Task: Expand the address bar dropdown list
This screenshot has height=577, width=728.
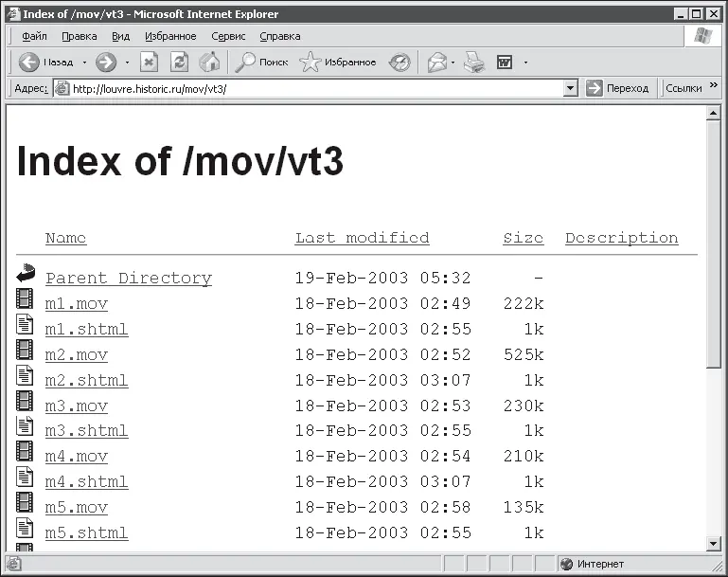Action: tap(571, 88)
